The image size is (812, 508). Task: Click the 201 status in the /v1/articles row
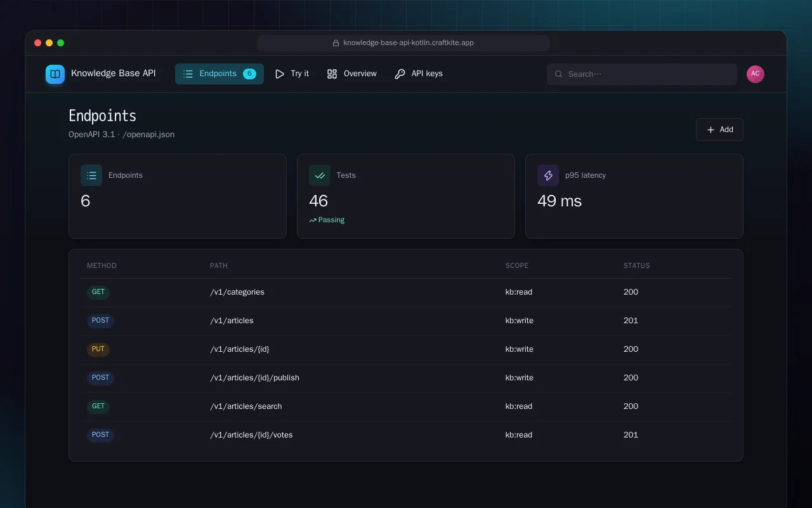click(x=631, y=321)
